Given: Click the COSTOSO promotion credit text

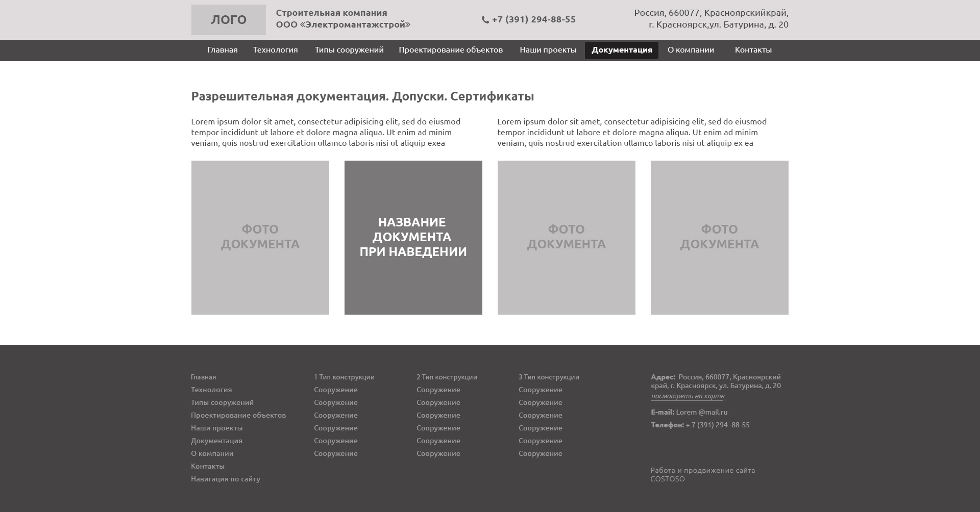Looking at the screenshot, I should point(667,479).
